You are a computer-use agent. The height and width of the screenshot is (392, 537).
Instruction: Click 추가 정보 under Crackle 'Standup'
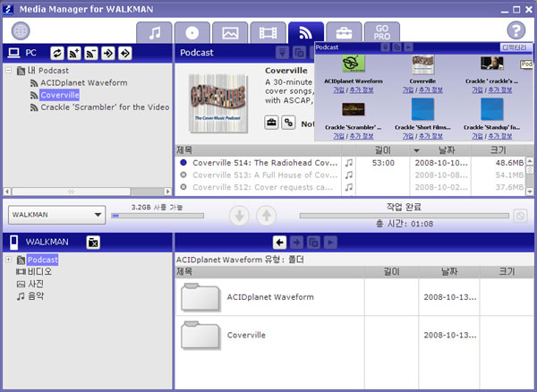[500, 136]
